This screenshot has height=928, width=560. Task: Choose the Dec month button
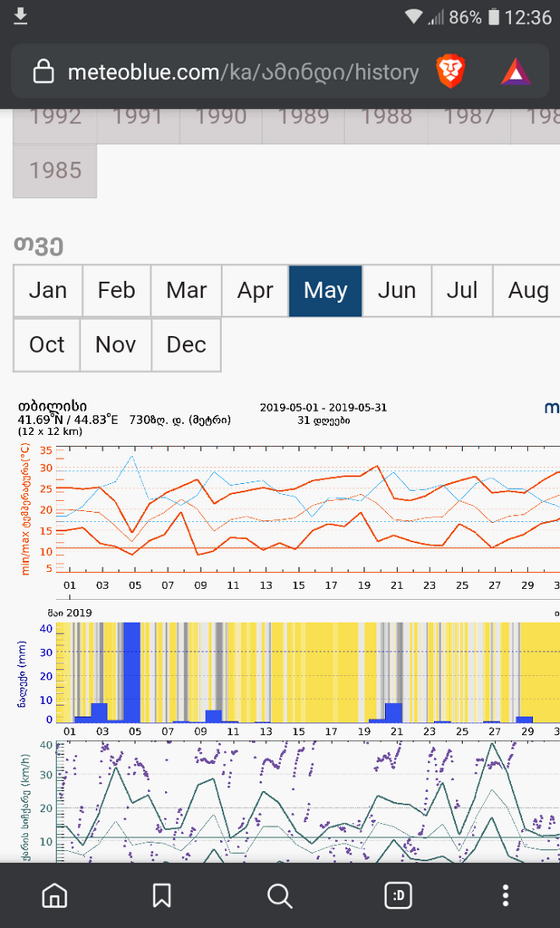click(x=186, y=345)
